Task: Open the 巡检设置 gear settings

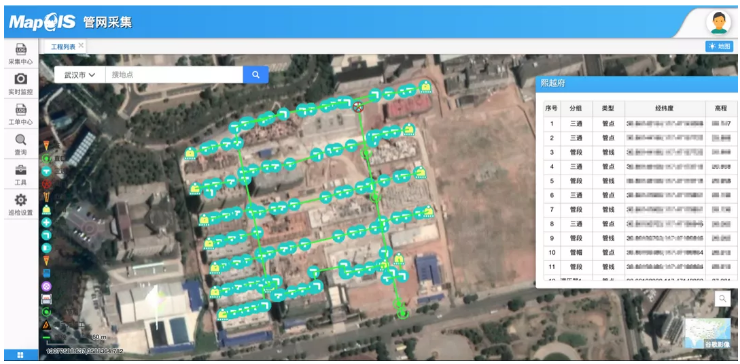Action: 21,204
